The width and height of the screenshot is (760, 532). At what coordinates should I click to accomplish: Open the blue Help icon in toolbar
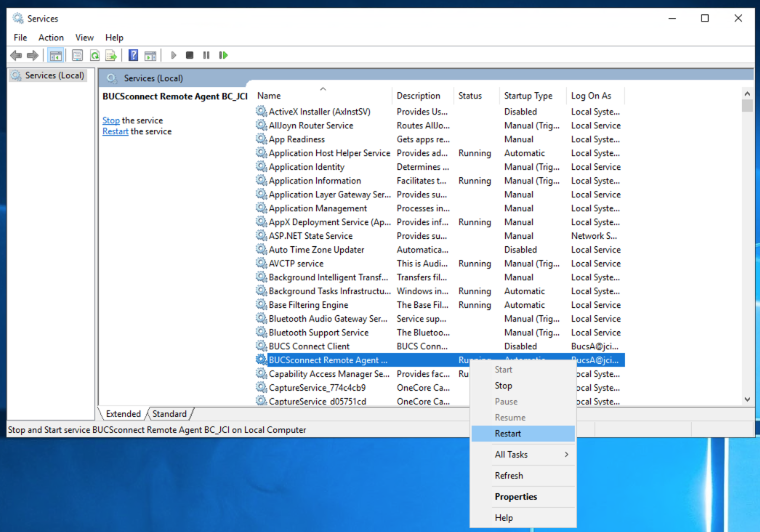pyautogui.click(x=132, y=55)
